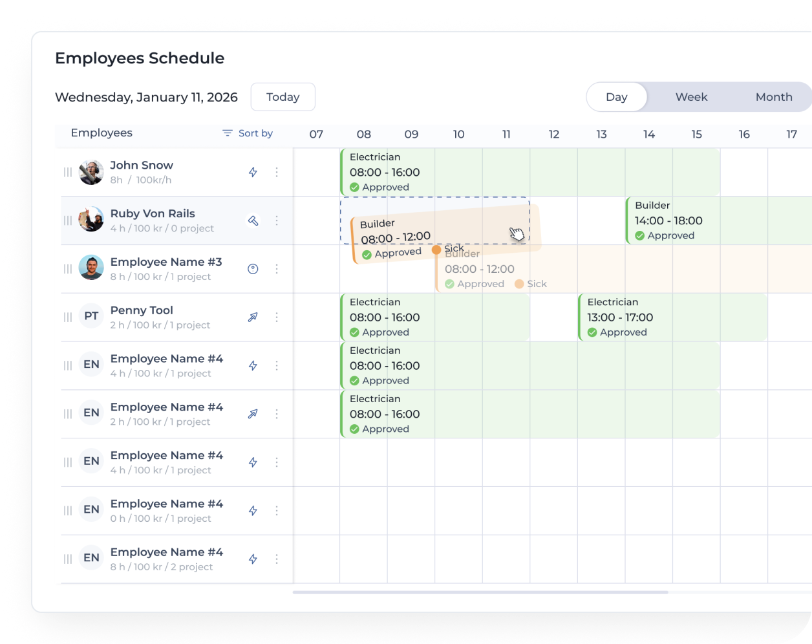The height and width of the screenshot is (644, 812).
Task: Open Penny Tool's Electrician 13:00 - 17:00 shift
Action: click(672, 317)
